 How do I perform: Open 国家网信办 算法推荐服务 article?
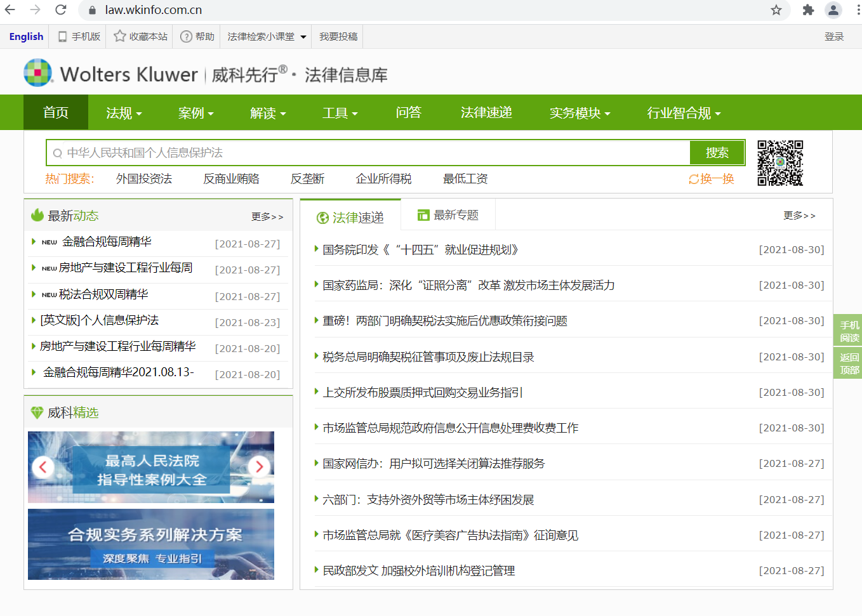click(x=434, y=464)
